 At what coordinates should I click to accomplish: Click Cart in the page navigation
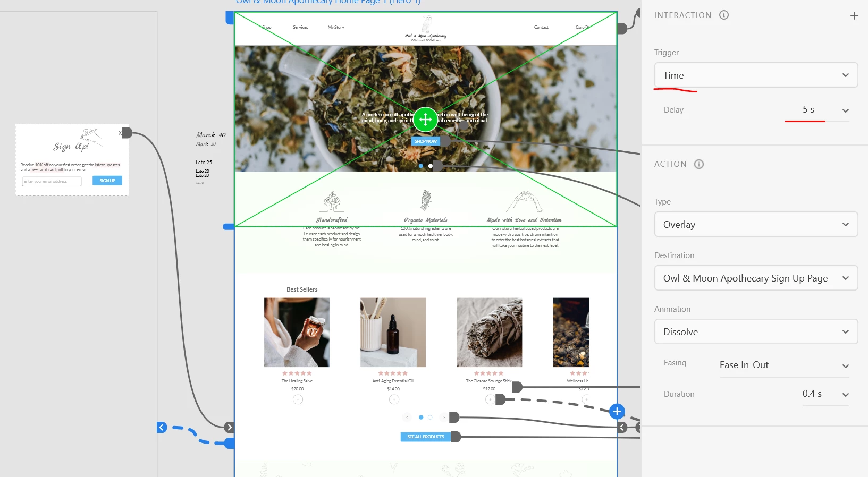582,27
